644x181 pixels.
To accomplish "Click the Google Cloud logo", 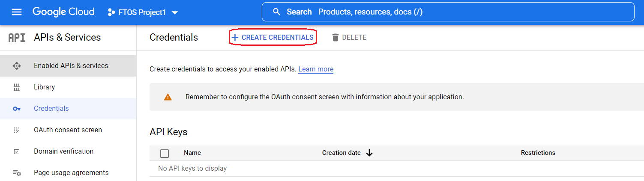I will (x=63, y=12).
